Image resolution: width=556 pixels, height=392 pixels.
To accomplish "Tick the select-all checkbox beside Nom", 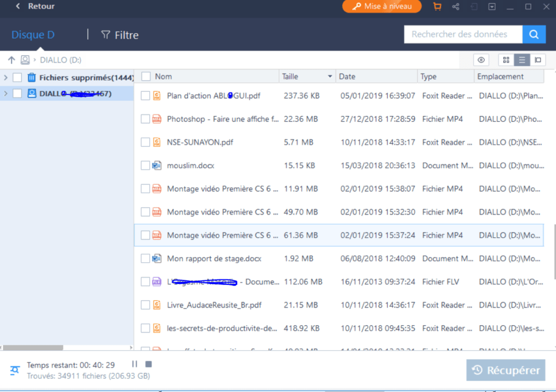I will 146,77.
